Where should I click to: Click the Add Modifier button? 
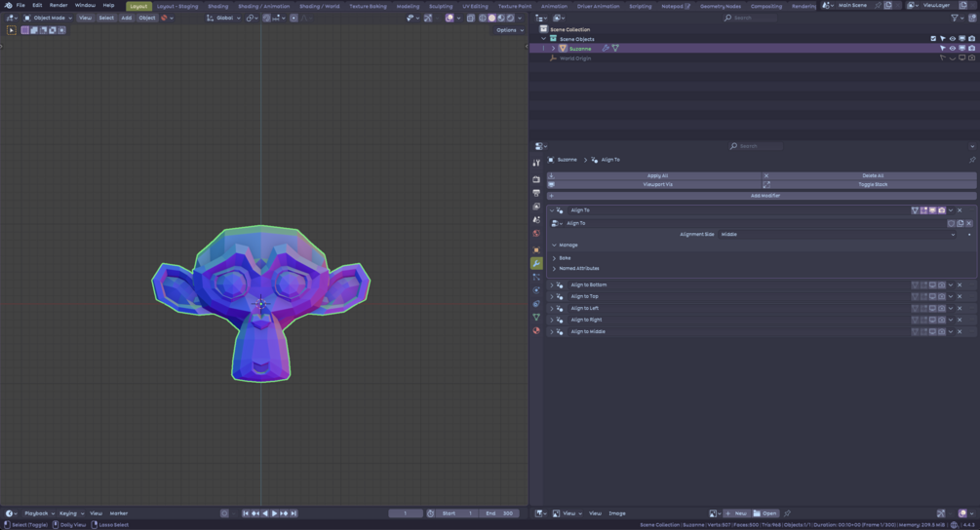point(762,196)
